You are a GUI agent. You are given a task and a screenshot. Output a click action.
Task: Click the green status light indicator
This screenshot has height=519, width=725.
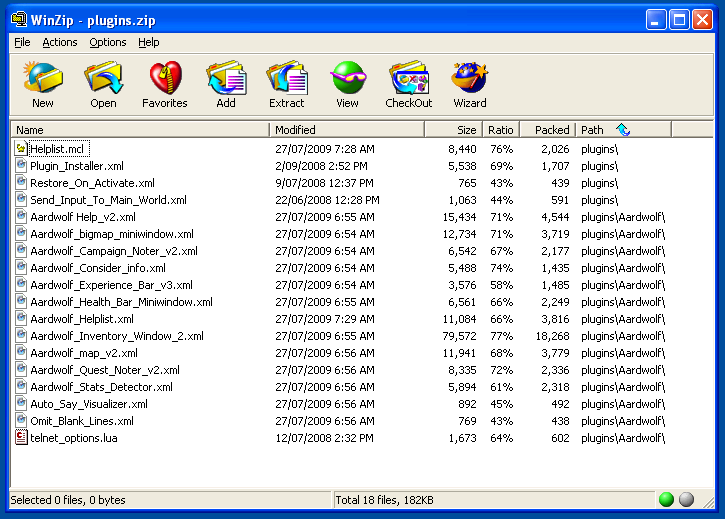click(666, 499)
